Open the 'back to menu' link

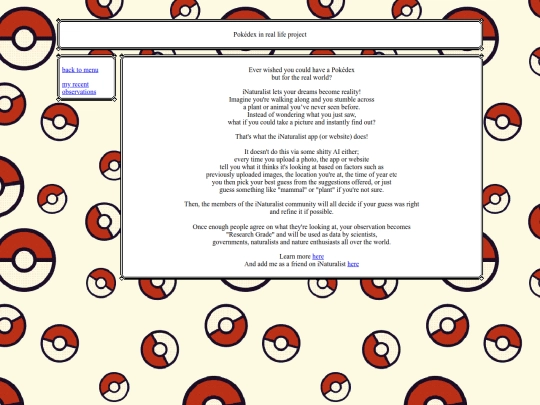click(x=80, y=70)
